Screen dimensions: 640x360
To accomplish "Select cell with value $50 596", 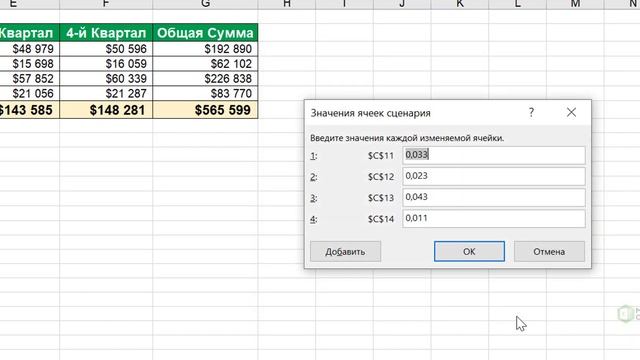I will pos(106,49).
